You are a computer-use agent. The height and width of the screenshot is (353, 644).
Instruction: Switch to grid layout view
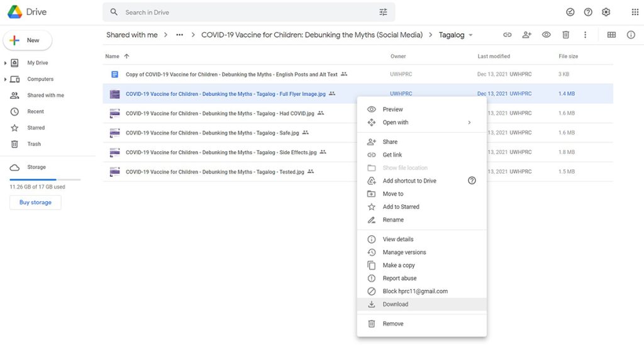tap(611, 35)
